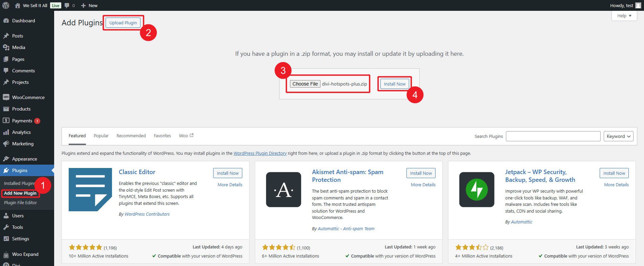Viewport: 644px width, 266px height.
Task: Switch to the Recommended tab
Action: click(131, 136)
